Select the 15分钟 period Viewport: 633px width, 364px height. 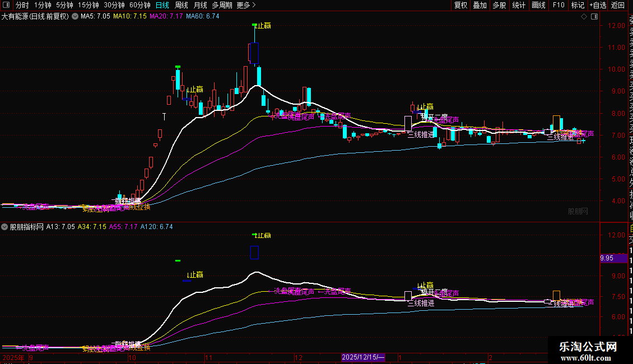(x=88, y=5)
